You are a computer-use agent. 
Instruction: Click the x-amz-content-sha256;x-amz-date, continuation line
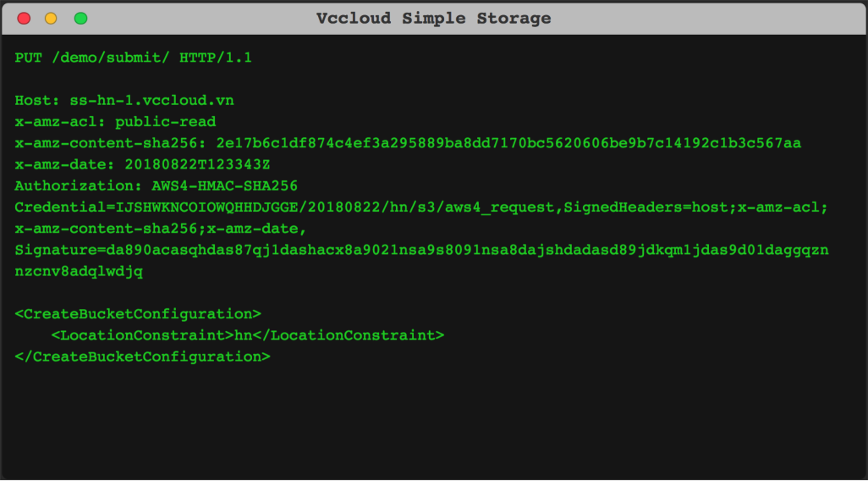pyautogui.click(x=161, y=229)
